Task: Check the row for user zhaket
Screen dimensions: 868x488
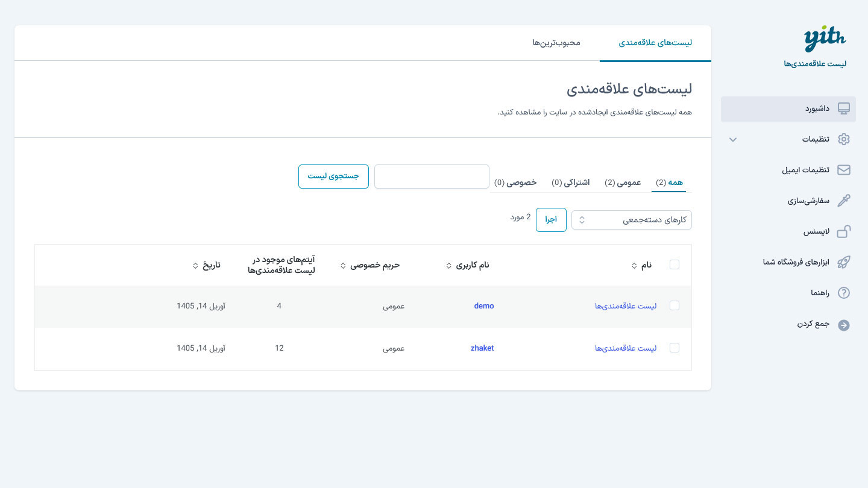Action: 675,348
